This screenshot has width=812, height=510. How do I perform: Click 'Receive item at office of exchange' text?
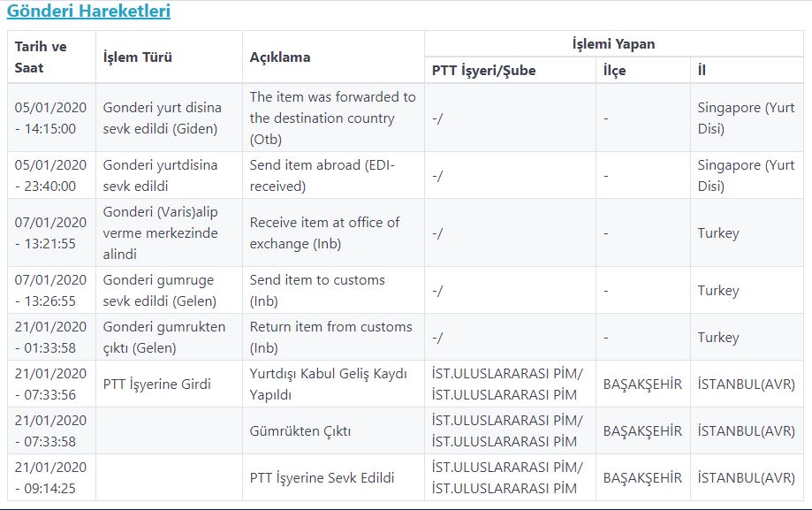[324, 232]
